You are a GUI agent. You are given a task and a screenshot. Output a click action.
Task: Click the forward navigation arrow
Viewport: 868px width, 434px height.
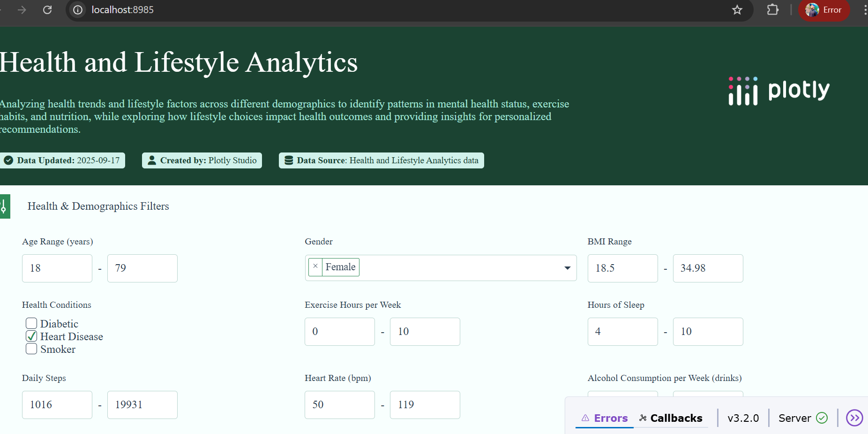[22, 10]
